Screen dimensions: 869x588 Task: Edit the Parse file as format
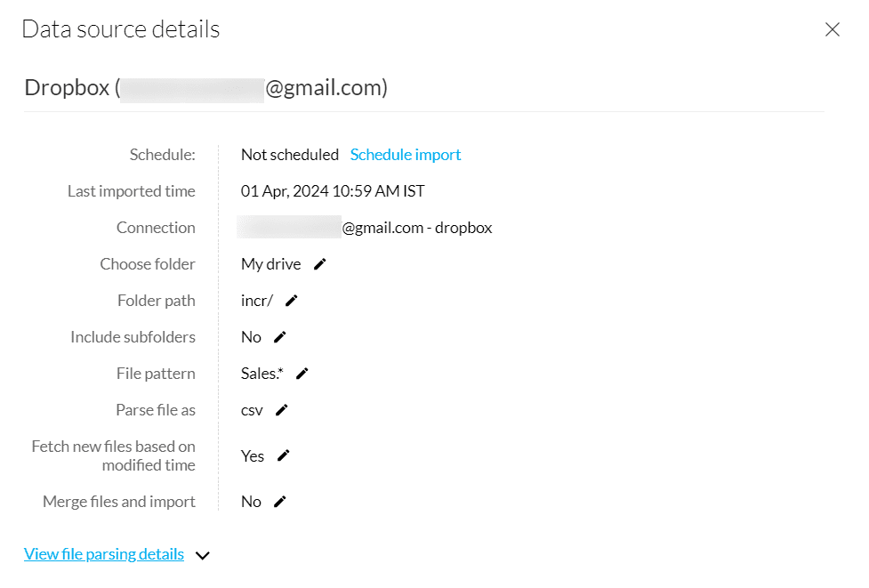tap(281, 410)
